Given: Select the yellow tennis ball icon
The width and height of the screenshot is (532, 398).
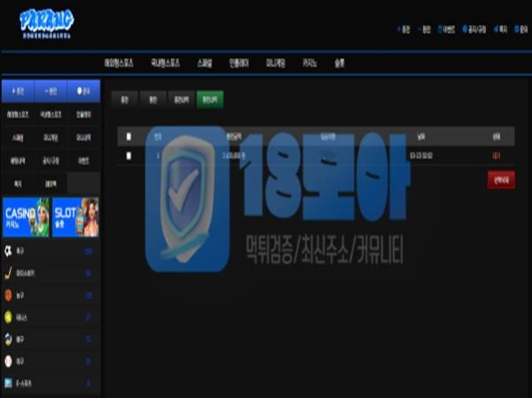Looking at the screenshot, I should (8, 317).
